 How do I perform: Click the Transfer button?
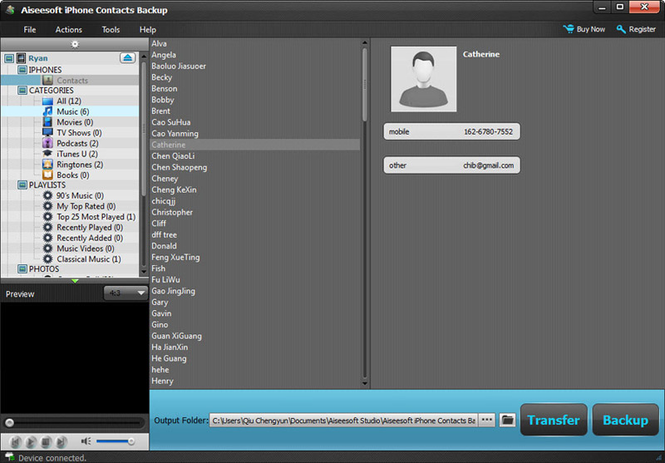pyautogui.click(x=553, y=420)
